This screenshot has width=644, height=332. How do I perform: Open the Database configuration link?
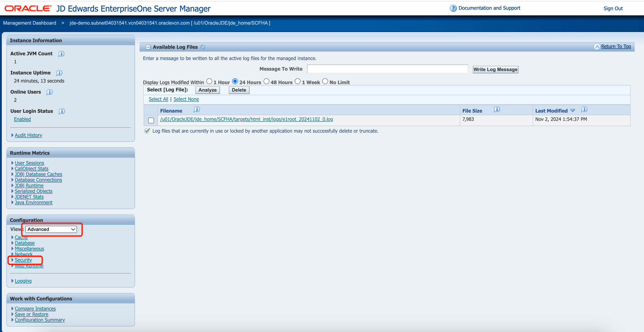point(25,243)
